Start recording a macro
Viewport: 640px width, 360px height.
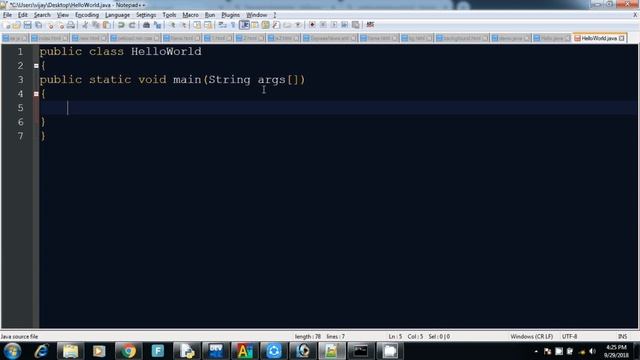tap(312, 25)
